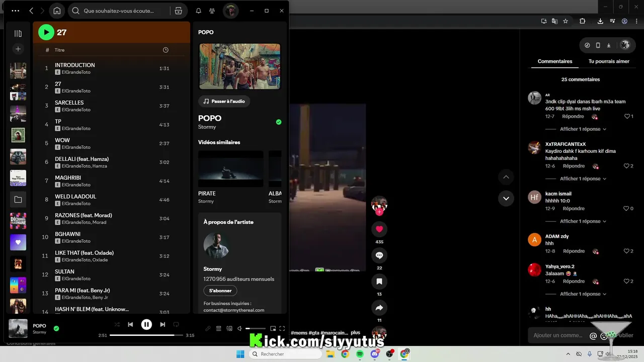Toggle lyrics microphone icon

click(x=208, y=328)
